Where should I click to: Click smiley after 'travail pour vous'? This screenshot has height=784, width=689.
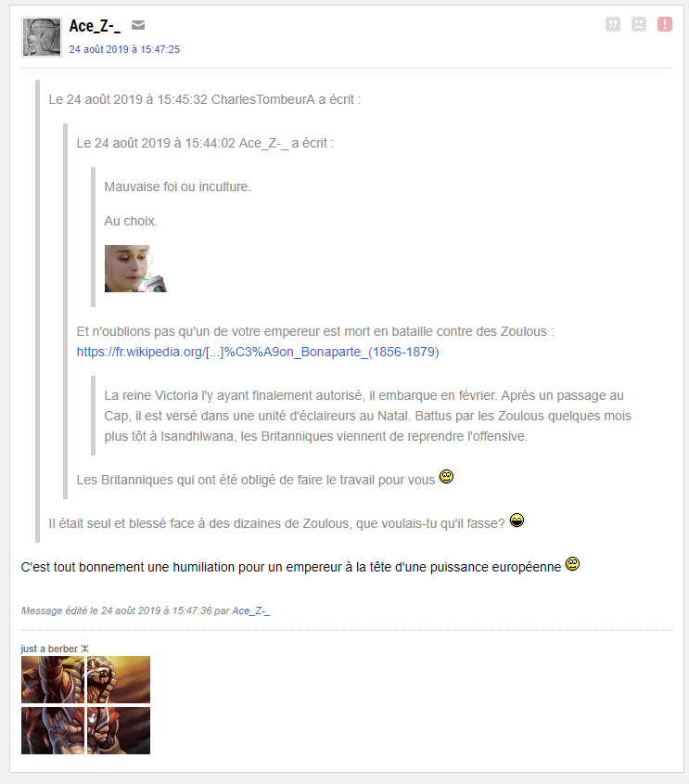tap(446, 477)
